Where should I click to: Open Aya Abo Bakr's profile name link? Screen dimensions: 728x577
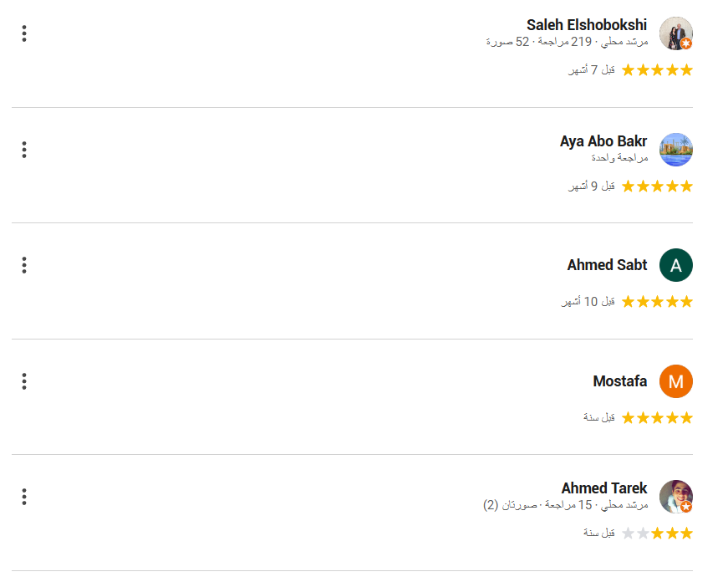point(603,141)
